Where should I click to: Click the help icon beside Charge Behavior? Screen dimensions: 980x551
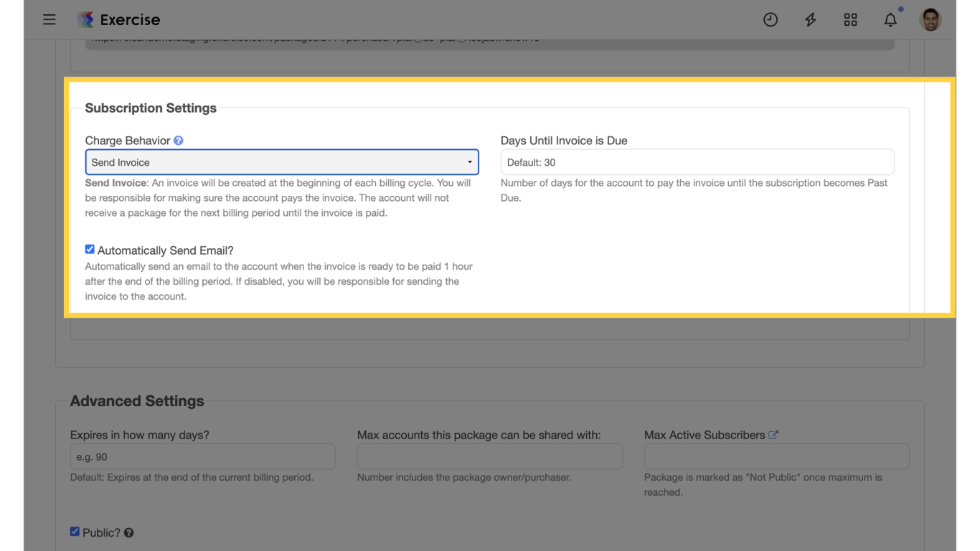coord(177,141)
